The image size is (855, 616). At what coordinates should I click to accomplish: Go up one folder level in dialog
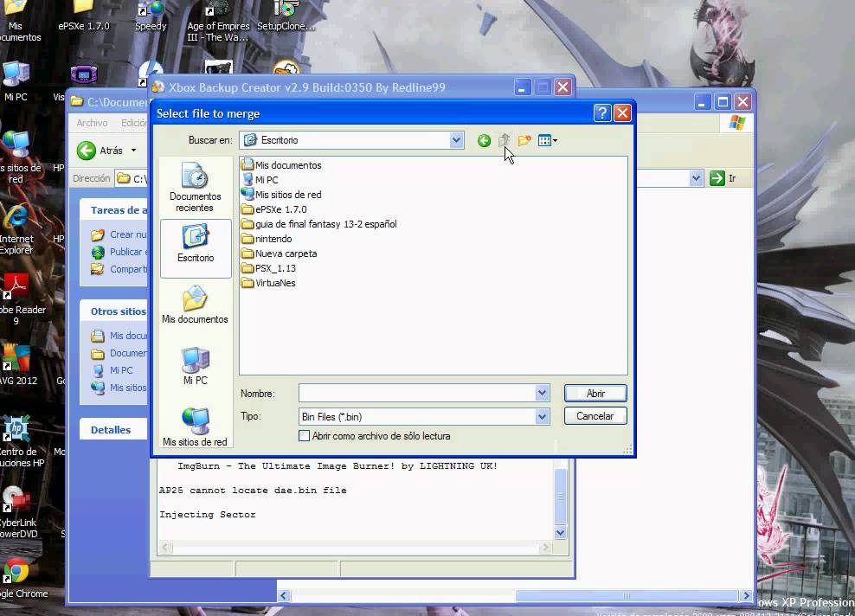pos(504,141)
